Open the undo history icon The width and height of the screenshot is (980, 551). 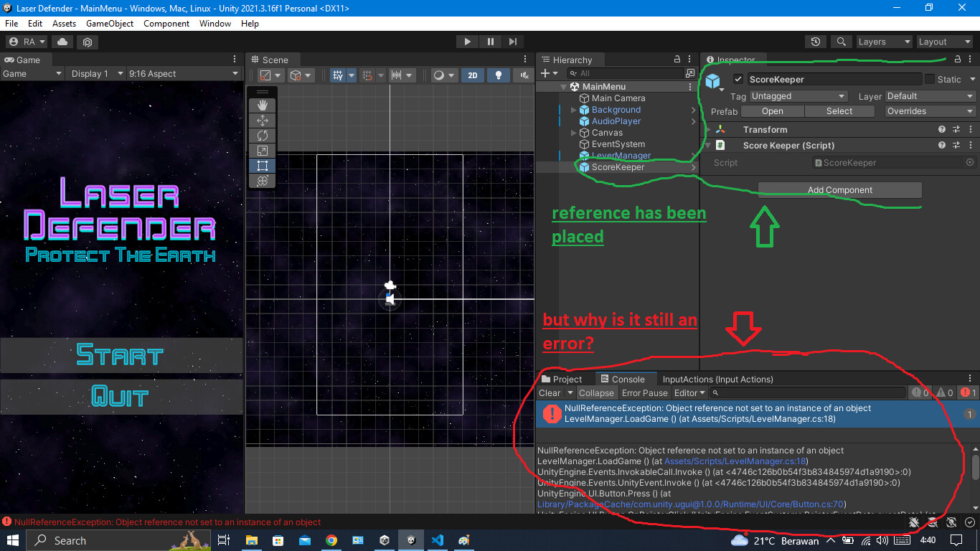[816, 42]
